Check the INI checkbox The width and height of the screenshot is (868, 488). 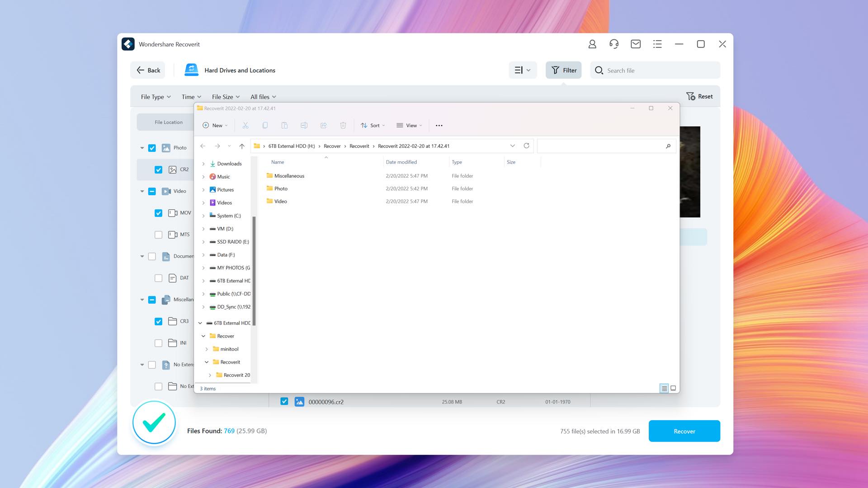click(158, 343)
